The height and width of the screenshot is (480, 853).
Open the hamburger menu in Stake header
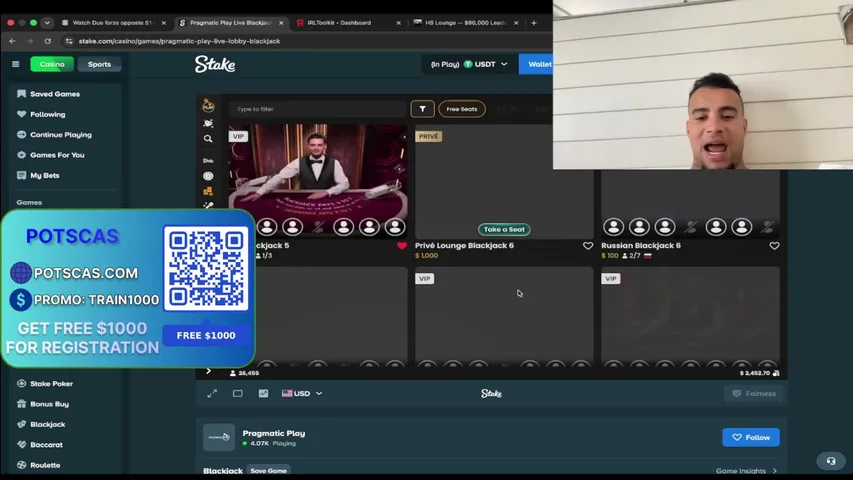(x=16, y=64)
